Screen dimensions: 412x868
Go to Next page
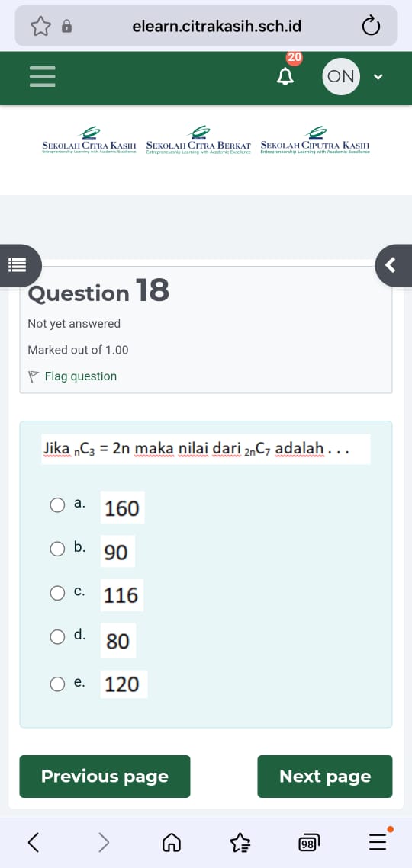pos(325,776)
